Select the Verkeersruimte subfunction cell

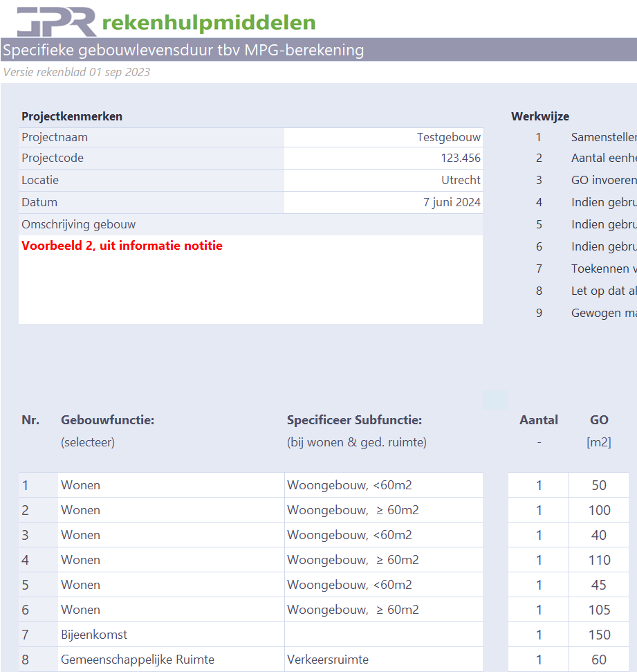click(x=384, y=659)
